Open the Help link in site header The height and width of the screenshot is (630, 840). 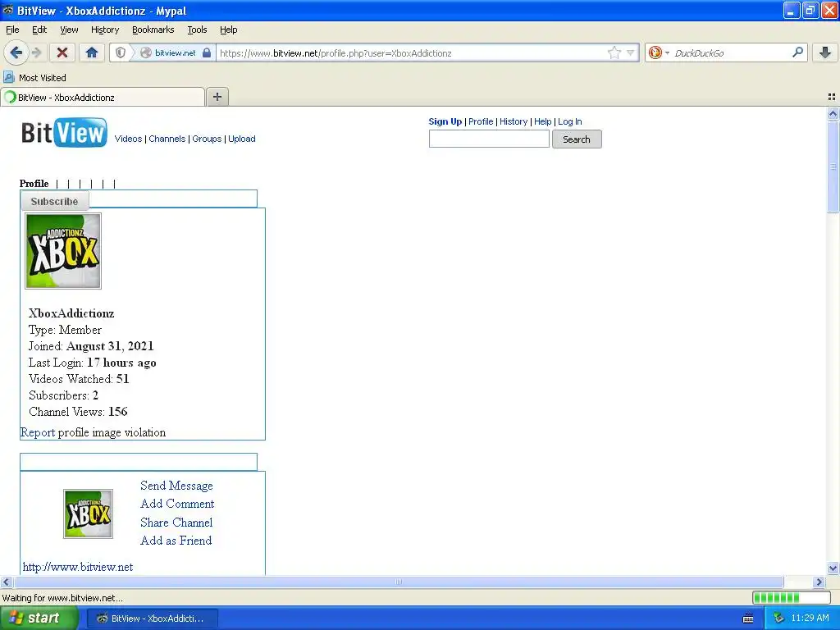click(542, 121)
